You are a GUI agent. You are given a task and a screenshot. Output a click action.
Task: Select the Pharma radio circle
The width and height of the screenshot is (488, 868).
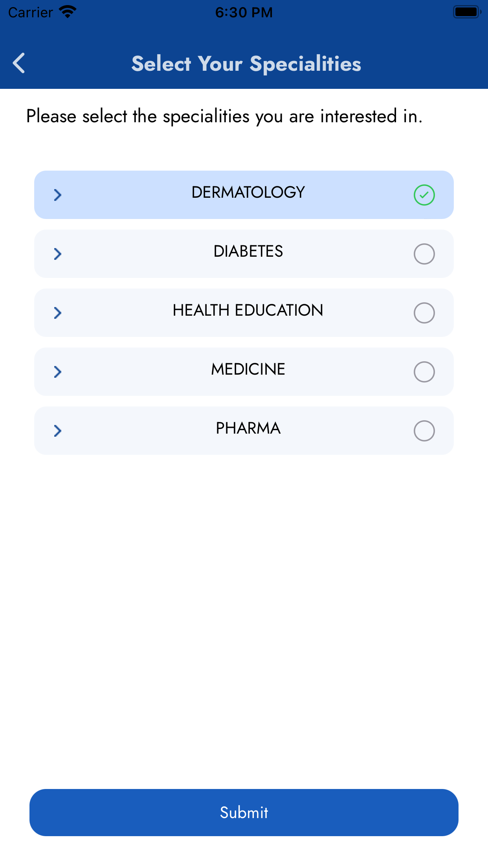tap(424, 431)
